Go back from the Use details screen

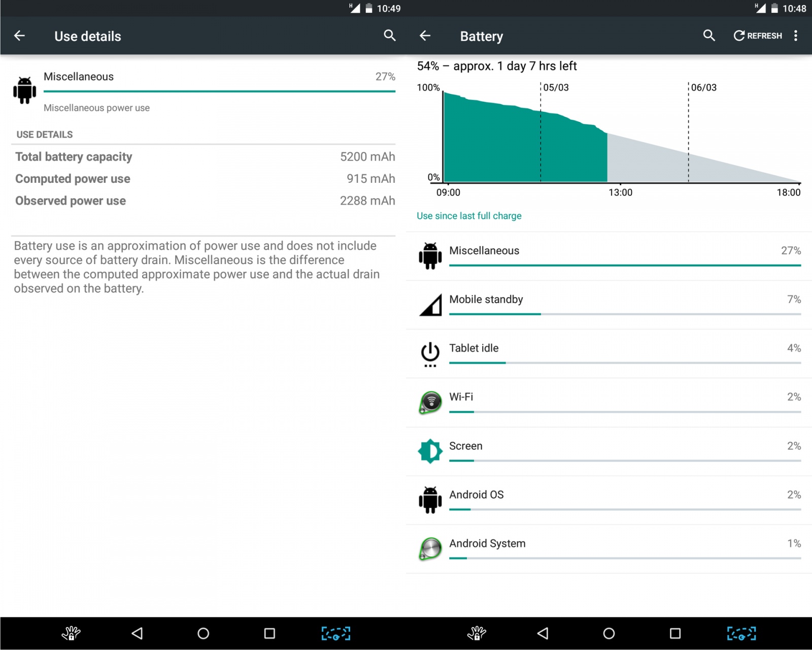(20, 36)
